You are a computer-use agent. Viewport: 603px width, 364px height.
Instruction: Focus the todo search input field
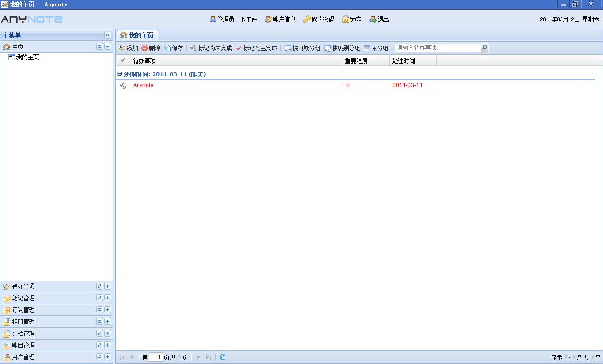438,48
